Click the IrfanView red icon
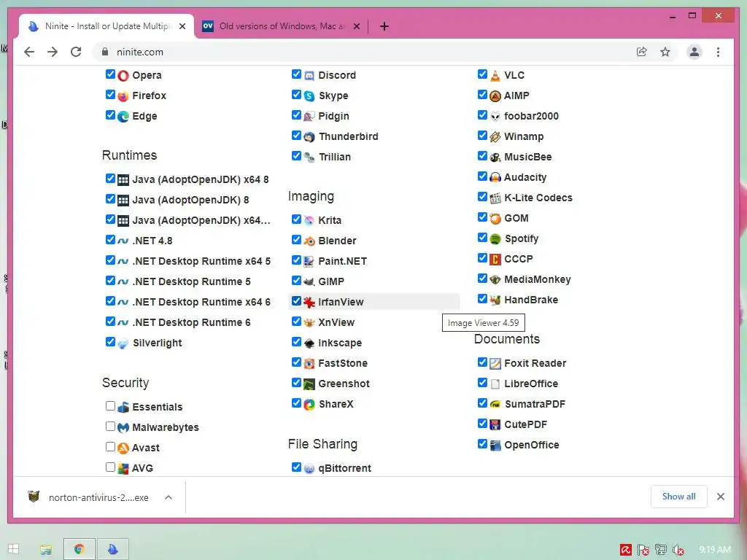This screenshot has height=560, width=747. 309,303
